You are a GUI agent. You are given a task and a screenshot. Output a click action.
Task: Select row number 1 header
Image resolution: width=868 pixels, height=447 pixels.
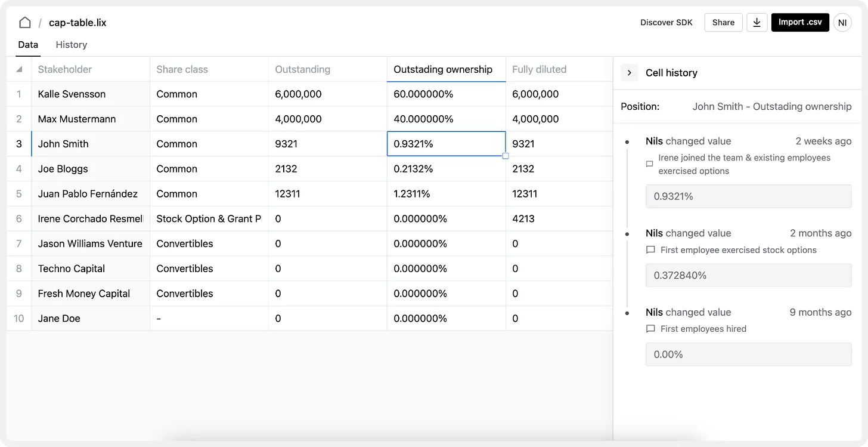point(19,94)
